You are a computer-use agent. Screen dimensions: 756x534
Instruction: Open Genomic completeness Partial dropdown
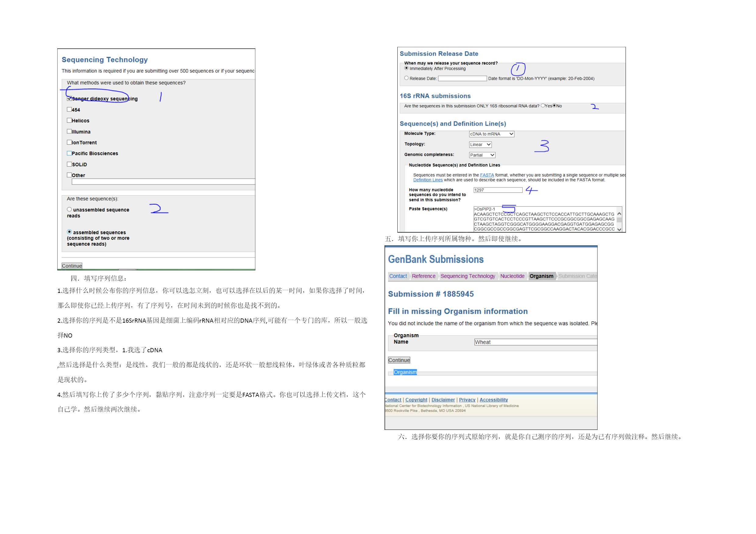coord(482,155)
